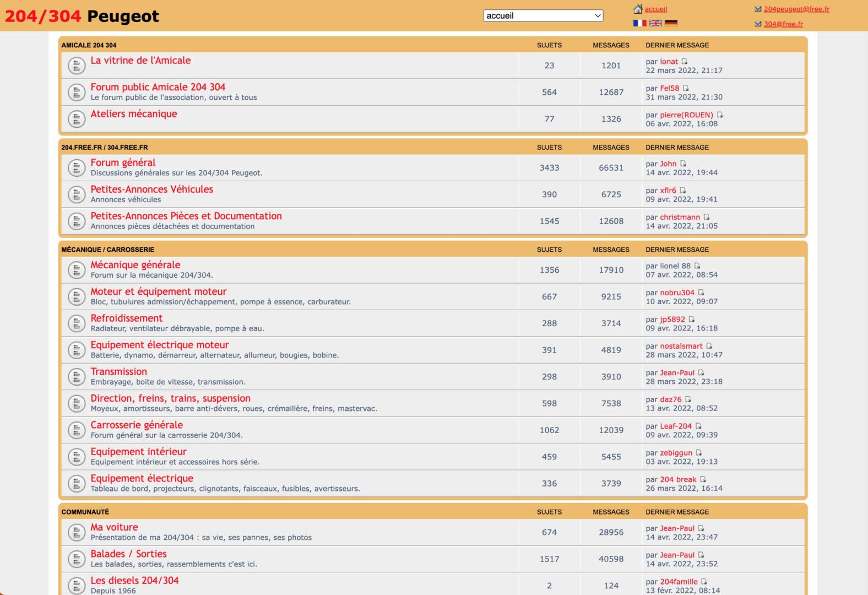The width and height of the screenshot is (868, 595).
Task: Open 204.FREE.FR / 304.FREE.FR category header
Action: 105,148
